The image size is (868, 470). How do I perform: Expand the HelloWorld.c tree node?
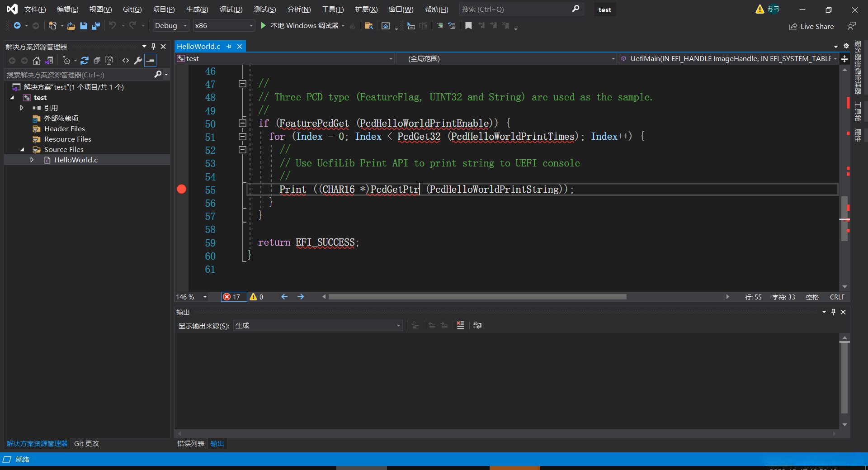point(32,160)
